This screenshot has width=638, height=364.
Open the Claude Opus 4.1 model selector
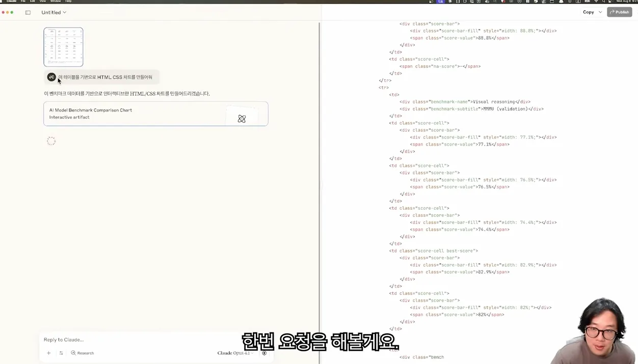(x=235, y=353)
